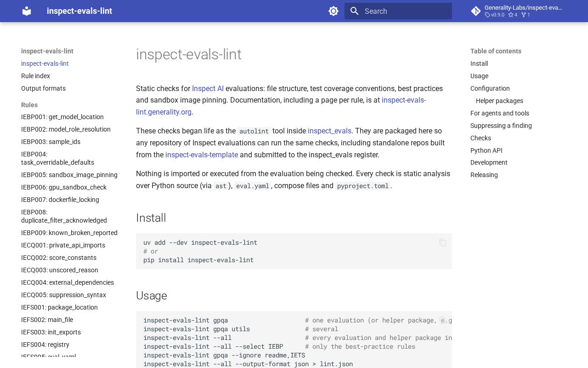Open rule IEBP001: get_model_location
Image resolution: width=588 pixels, height=368 pixels.
point(62,117)
